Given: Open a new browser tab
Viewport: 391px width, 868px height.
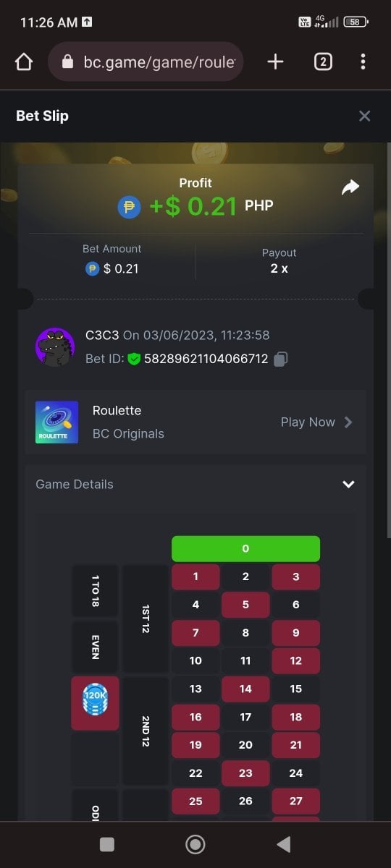Looking at the screenshot, I should [x=275, y=61].
